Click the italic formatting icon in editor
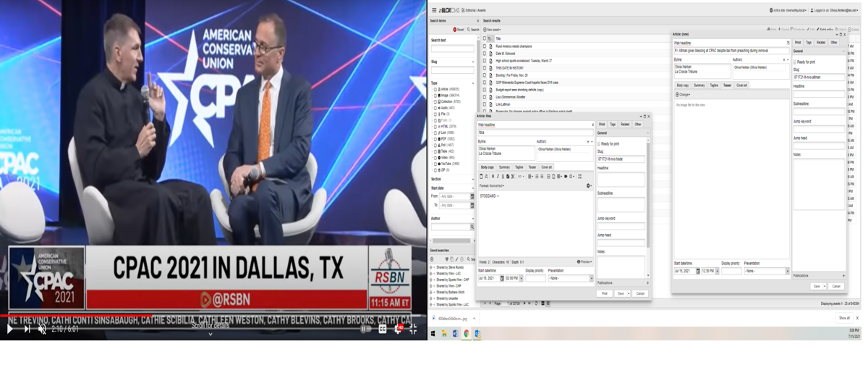The image size is (868, 373). tap(498, 176)
